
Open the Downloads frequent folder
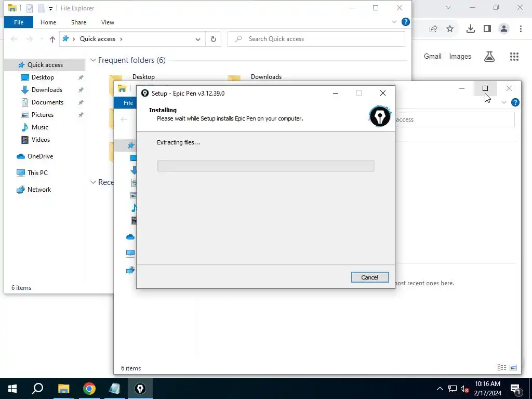(x=267, y=77)
